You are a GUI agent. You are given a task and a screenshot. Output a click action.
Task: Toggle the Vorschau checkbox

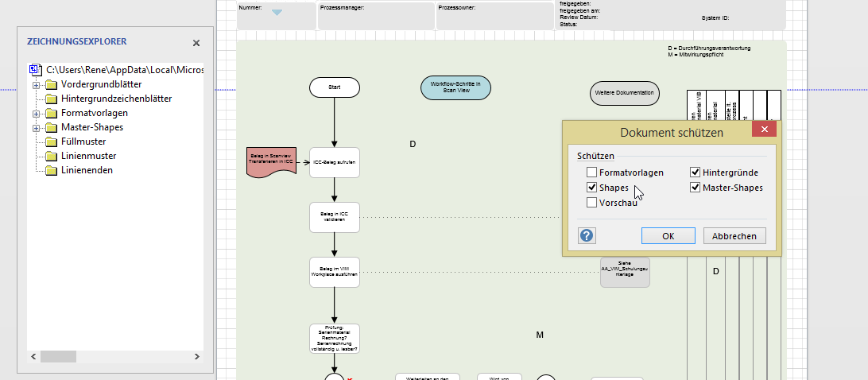pyautogui.click(x=591, y=203)
